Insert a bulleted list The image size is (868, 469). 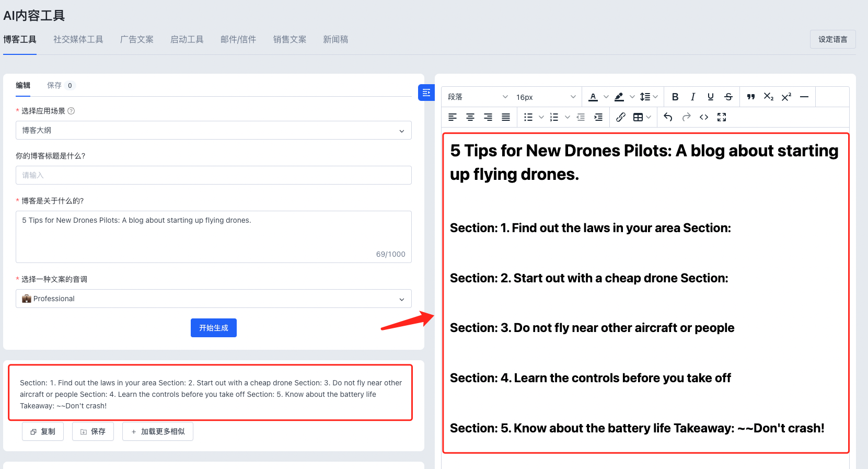tap(528, 117)
